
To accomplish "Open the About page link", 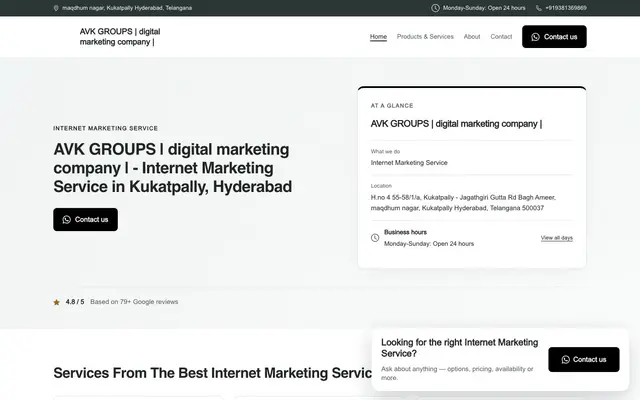I will tap(472, 37).
